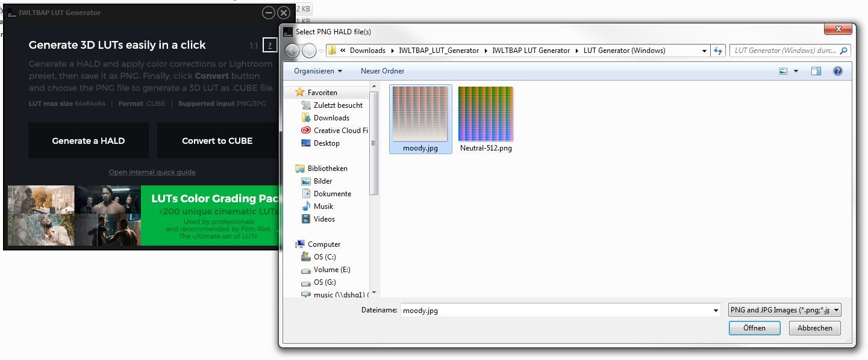Viewport: 868px width, 360px height.
Task: Click the Öffnen button
Action: (x=754, y=328)
